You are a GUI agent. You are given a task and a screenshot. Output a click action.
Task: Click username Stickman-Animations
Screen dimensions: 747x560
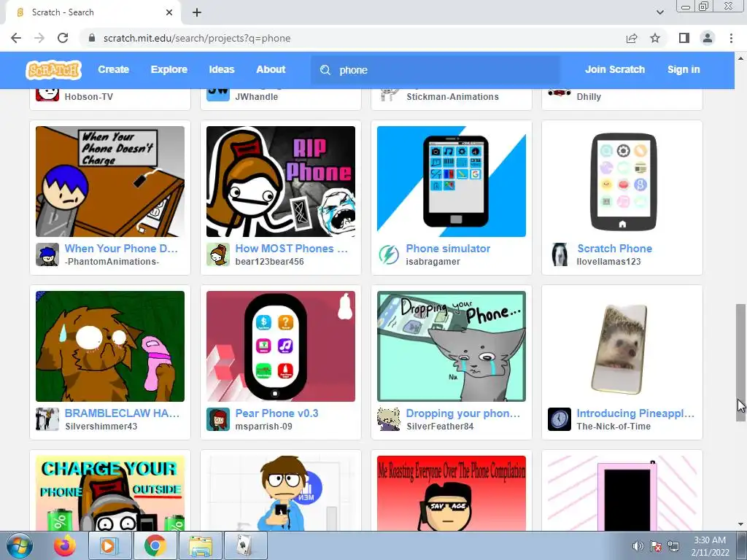tap(452, 97)
